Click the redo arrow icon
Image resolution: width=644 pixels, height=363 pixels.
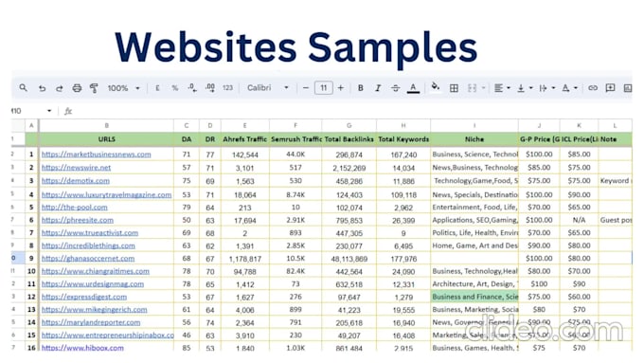[60, 88]
